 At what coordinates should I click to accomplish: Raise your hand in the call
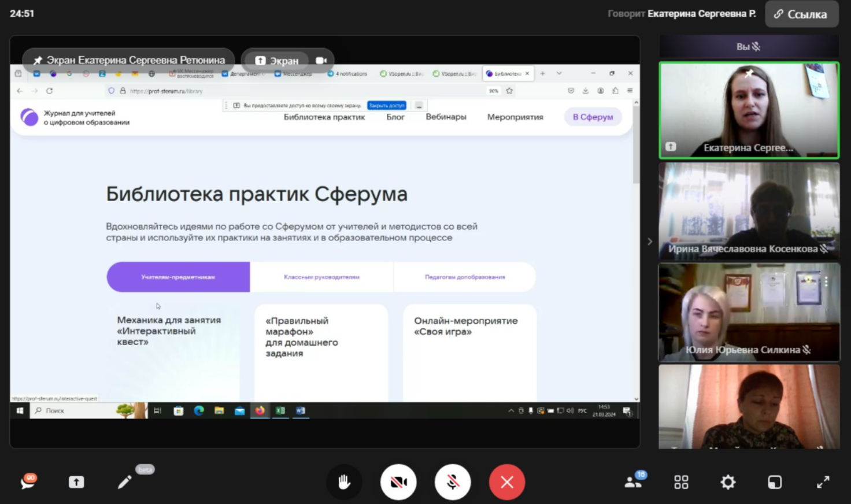pyautogui.click(x=344, y=481)
